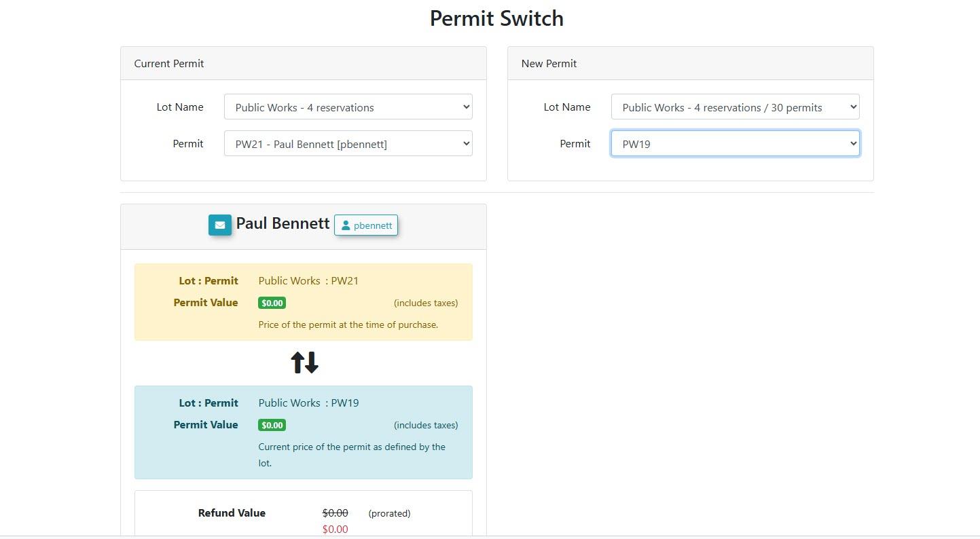The image size is (980, 539).
Task: Click the (prorated) note
Action: (389, 514)
